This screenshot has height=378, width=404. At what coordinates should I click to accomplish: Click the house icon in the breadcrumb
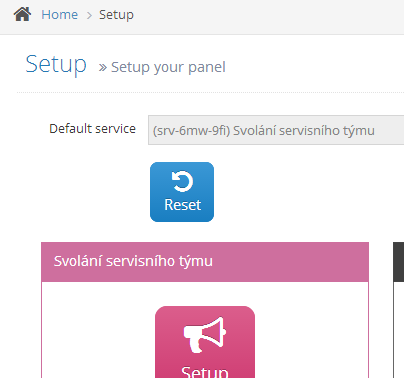(22, 15)
